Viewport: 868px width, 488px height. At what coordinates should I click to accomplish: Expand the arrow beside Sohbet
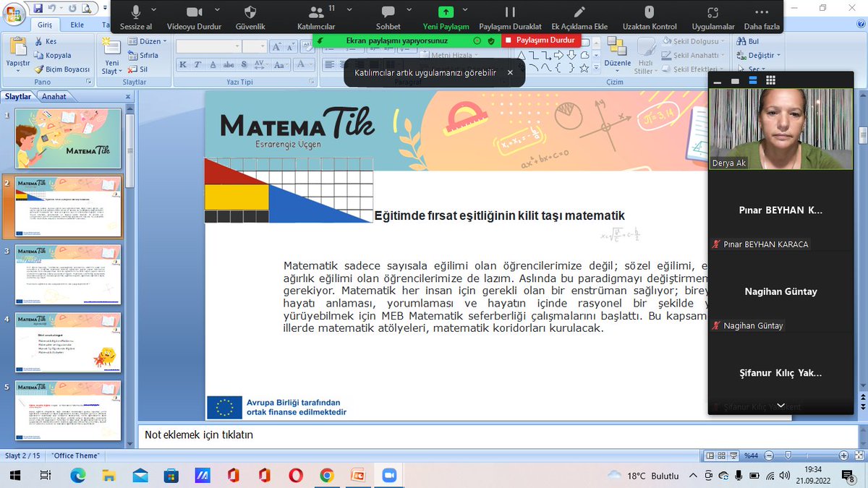pyautogui.click(x=409, y=9)
